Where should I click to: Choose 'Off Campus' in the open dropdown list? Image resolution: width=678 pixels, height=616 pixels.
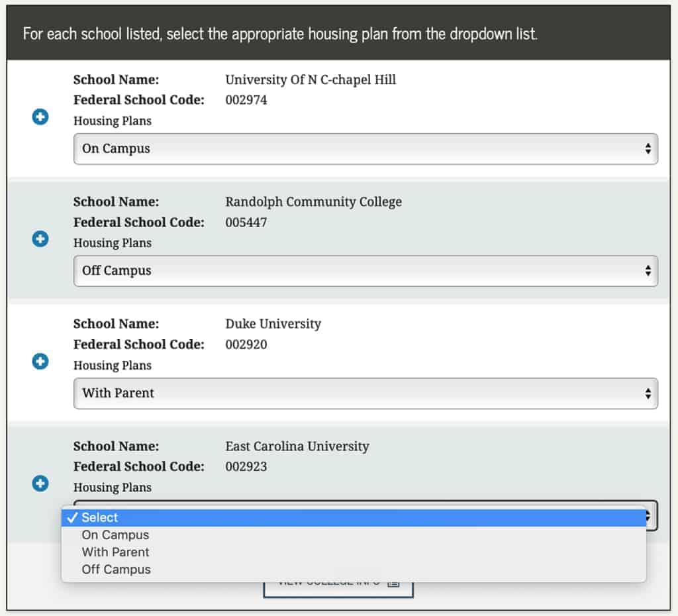click(x=354, y=569)
